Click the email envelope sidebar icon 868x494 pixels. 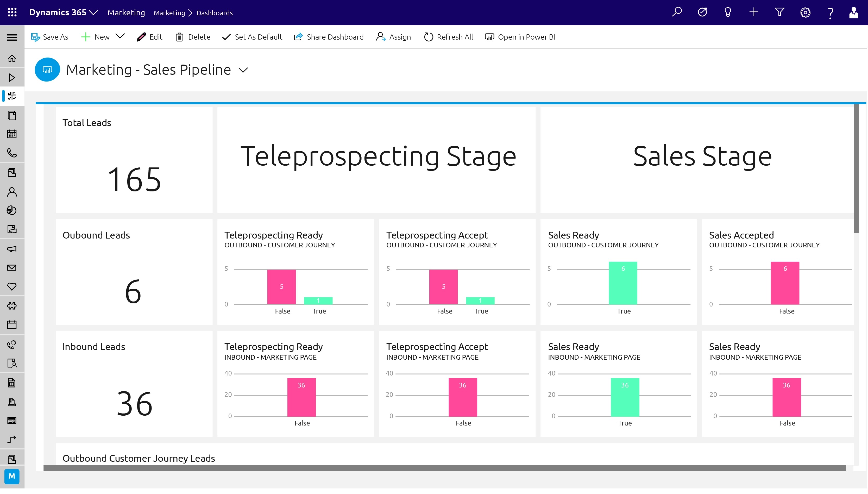[x=12, y=268]
